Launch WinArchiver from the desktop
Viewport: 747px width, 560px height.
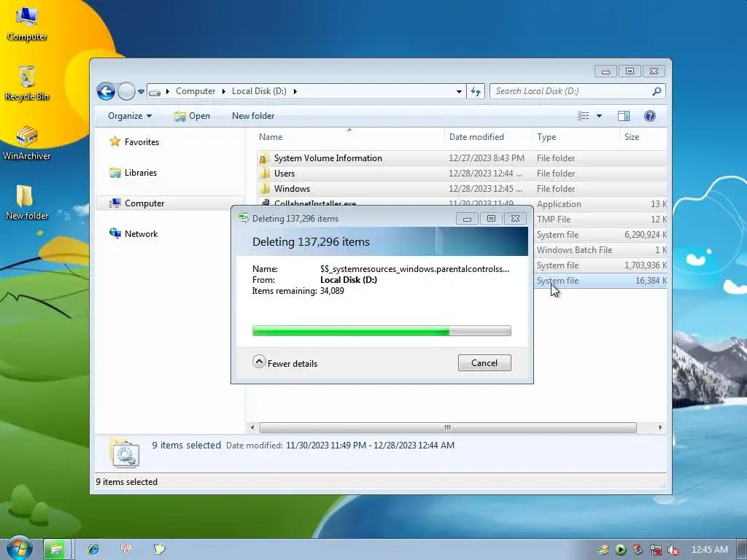(x=27, y=143)
